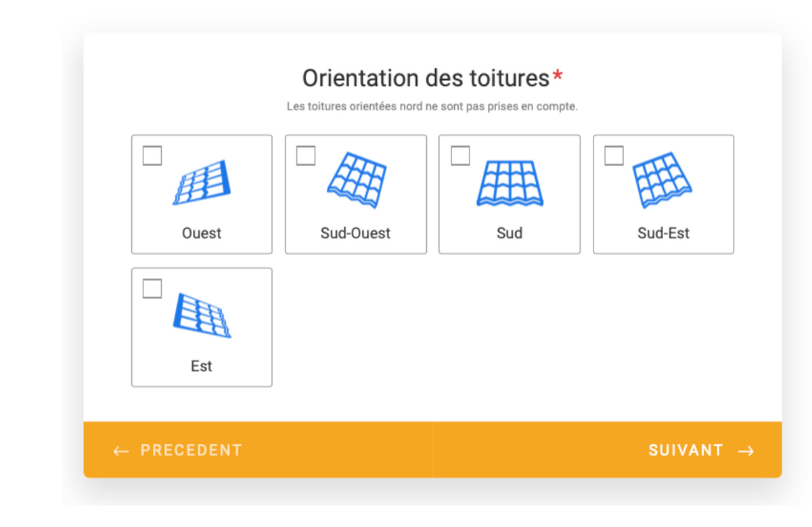Choose the Est label text

pos(202,367)
